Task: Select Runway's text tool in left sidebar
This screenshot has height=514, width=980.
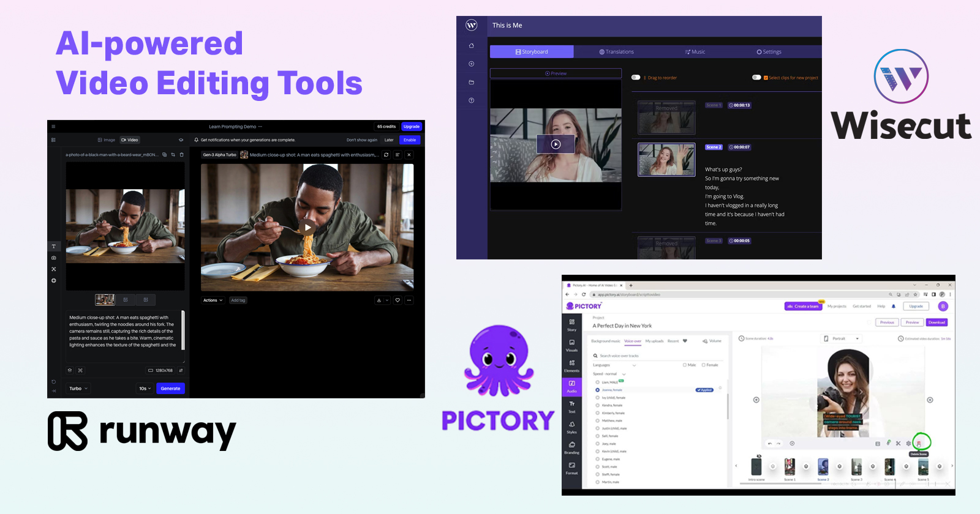Action: pos(53,247)
